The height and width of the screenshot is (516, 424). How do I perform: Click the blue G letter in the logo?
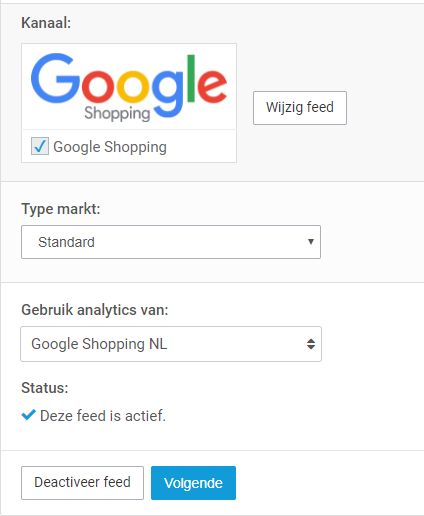point(55,78)
